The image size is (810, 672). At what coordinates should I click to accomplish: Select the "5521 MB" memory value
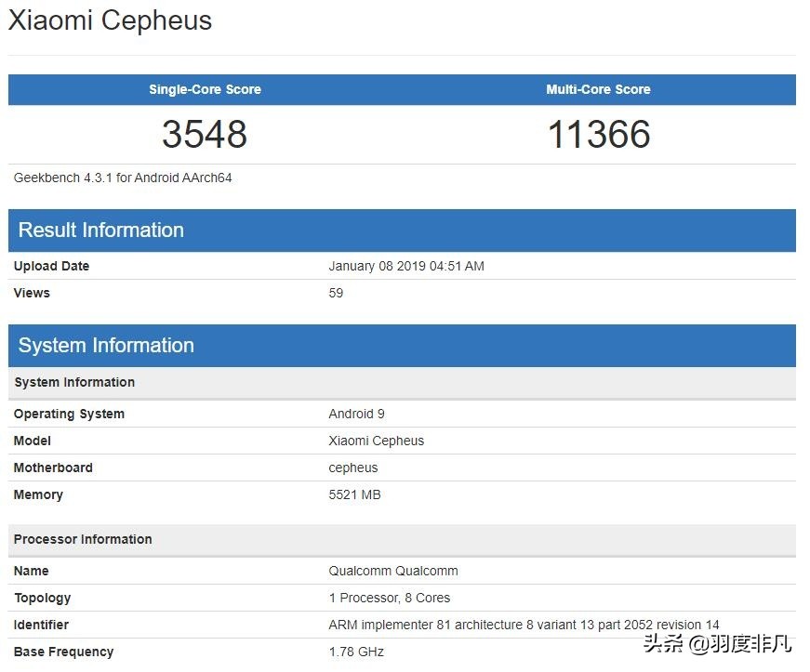coord(355,494)
